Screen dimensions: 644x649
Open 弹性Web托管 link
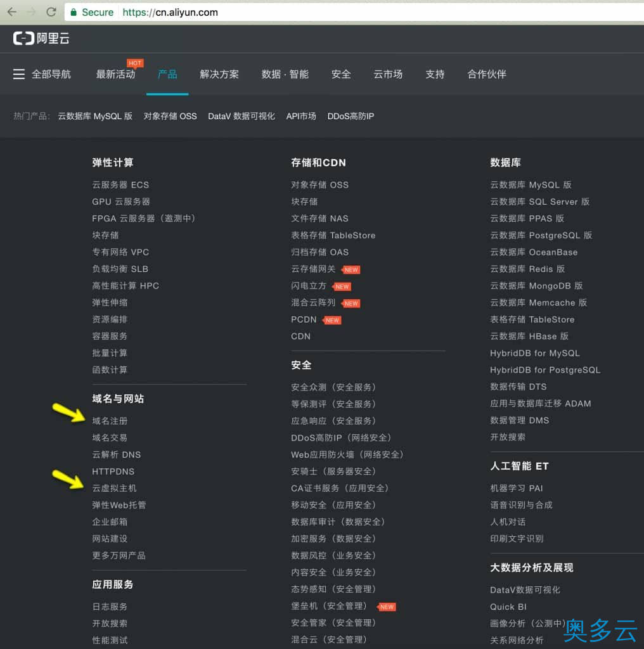tap(119, 505)
